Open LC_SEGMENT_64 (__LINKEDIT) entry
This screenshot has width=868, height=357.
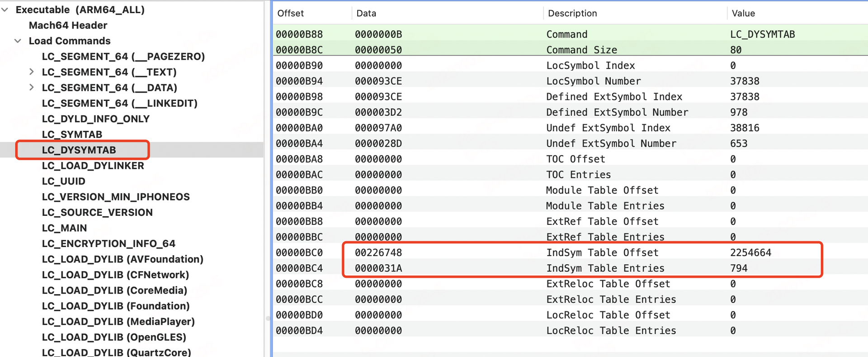[119, 103]
